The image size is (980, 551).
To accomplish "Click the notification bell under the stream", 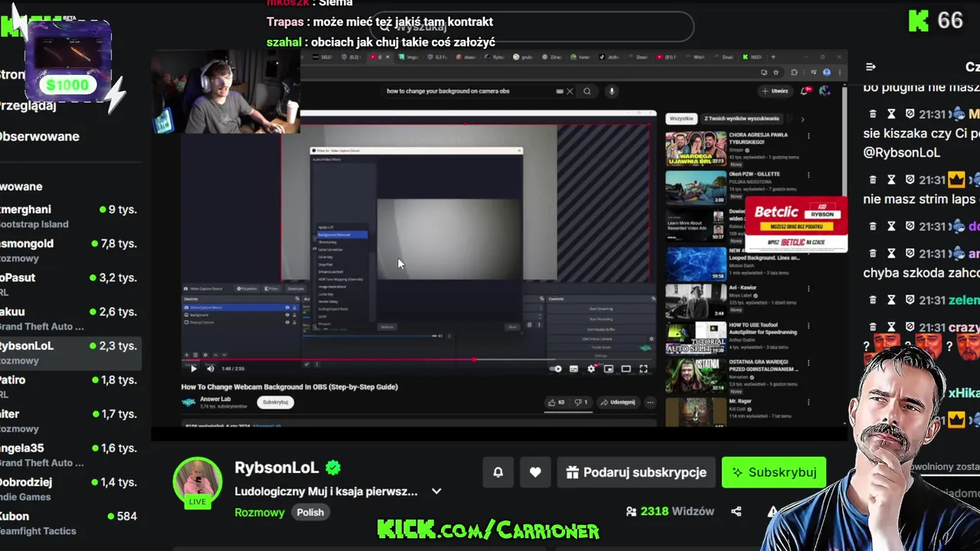I will coord(498,472).
